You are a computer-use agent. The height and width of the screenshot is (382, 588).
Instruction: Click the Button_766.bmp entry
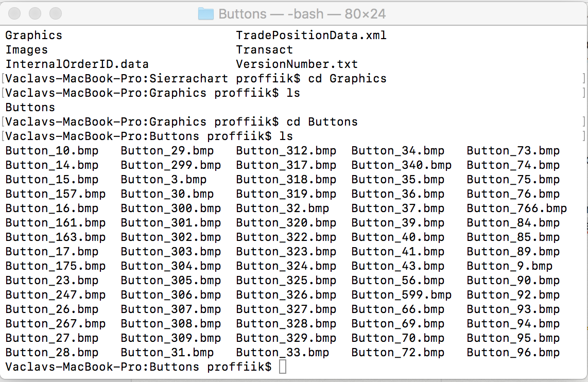[516, 209]
